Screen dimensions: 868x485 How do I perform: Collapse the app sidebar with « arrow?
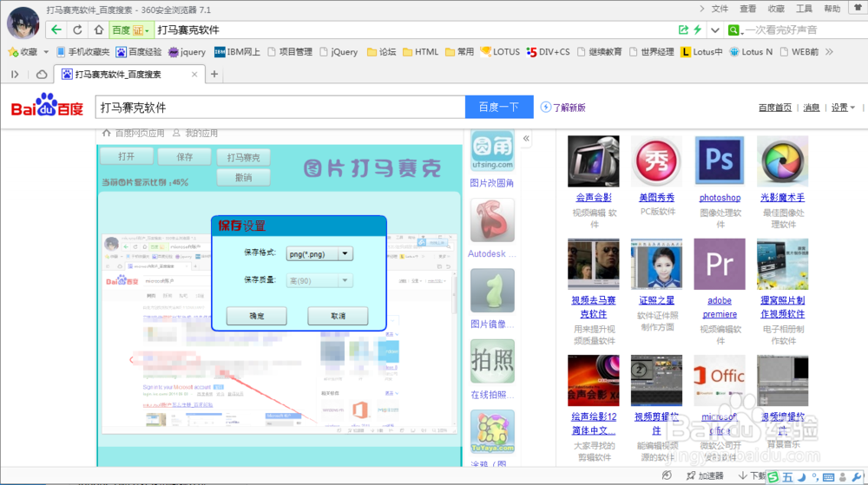[x=526, y=138]
